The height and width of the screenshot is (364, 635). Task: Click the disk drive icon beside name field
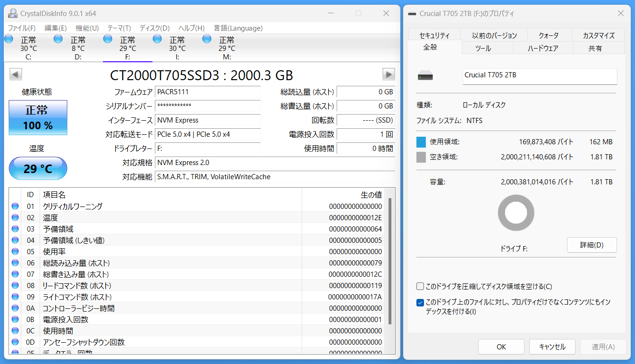click(x=425, y=76)
